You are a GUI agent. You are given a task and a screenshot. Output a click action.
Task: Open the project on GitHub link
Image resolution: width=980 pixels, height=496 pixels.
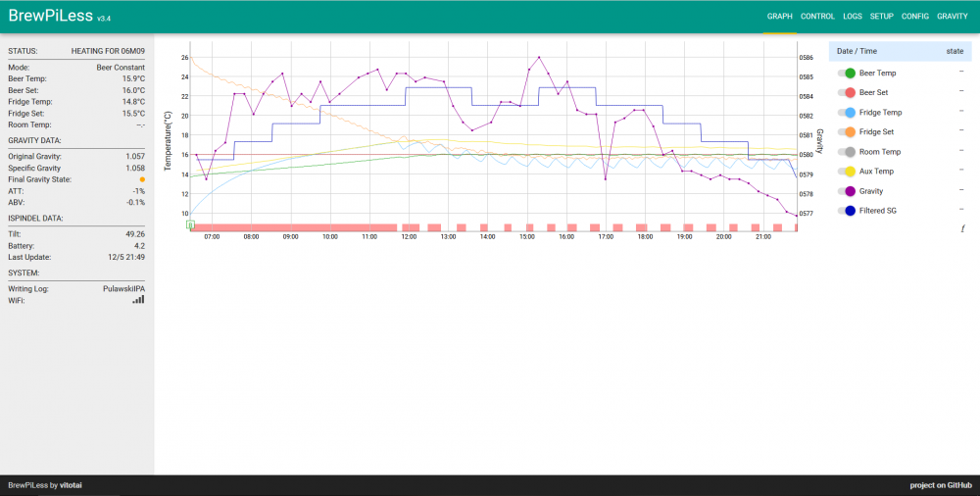tap(940, 485)
